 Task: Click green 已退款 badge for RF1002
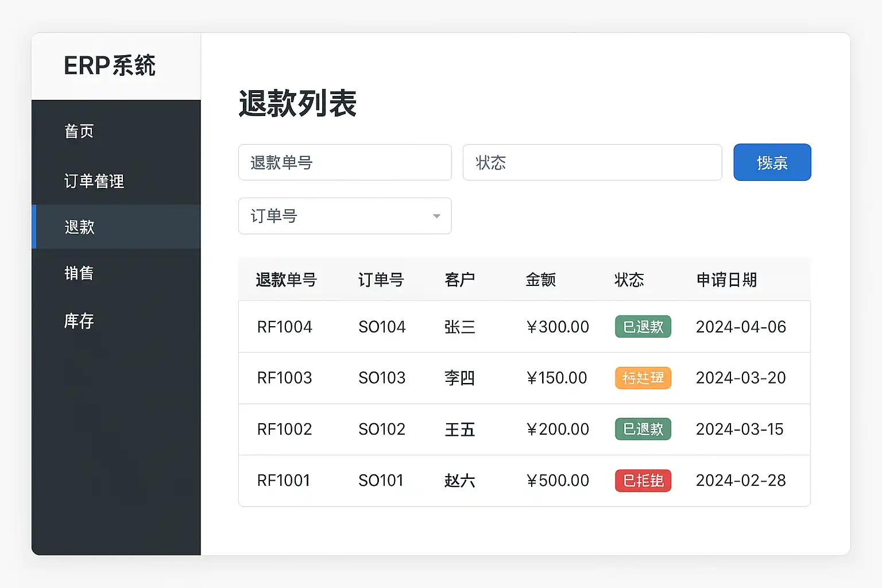[643, 429]
